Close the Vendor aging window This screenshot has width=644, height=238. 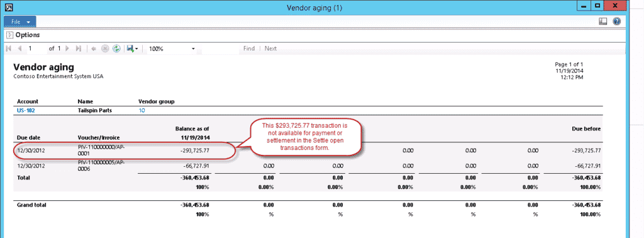[x=614, y=5]
